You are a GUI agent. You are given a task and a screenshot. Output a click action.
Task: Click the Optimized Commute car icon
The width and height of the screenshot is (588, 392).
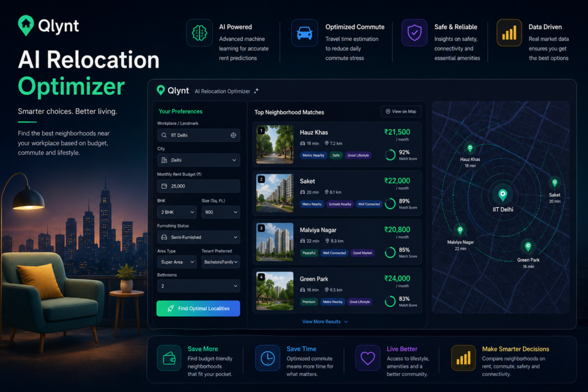[x=304, y=33]
